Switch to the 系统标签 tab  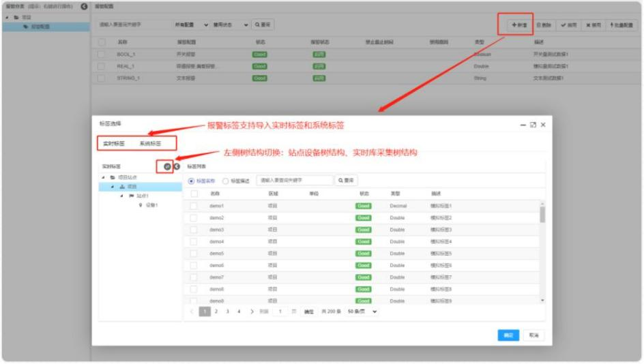[151, 144]
